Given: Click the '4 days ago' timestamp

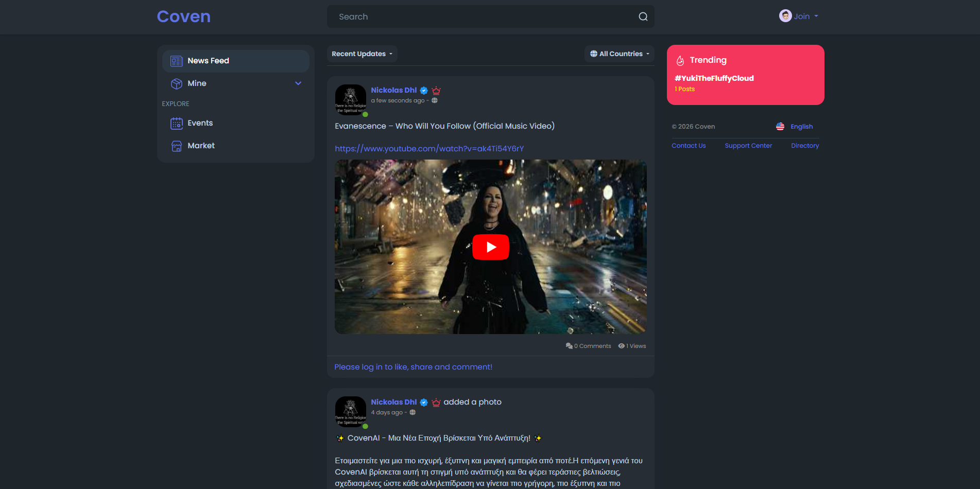Looking at the screenshot, I should click(387, 413).
